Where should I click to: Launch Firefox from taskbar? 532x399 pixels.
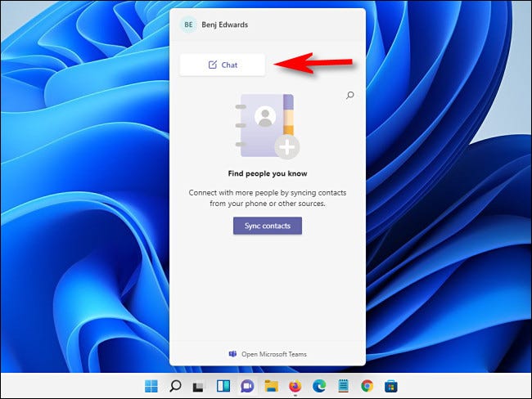[x=295, y=386]
